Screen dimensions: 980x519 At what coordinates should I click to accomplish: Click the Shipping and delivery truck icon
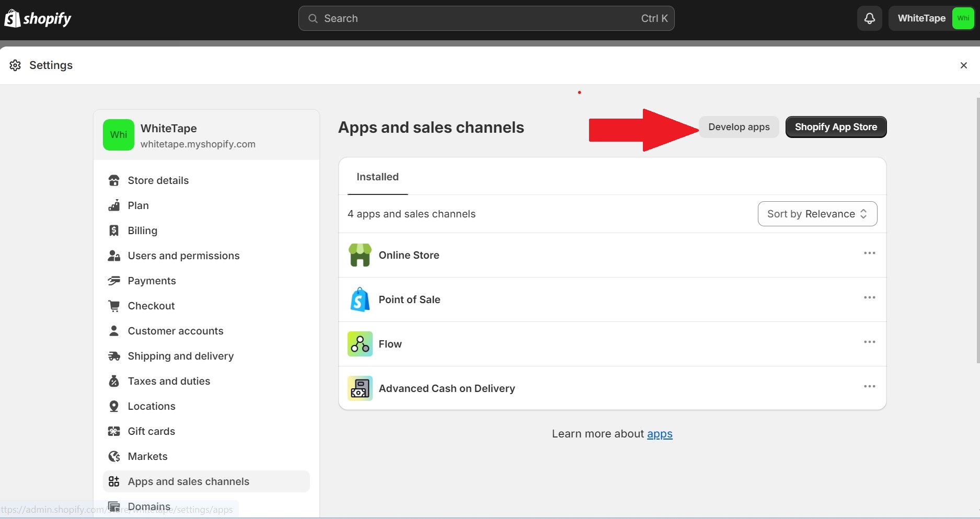(114, 356)
